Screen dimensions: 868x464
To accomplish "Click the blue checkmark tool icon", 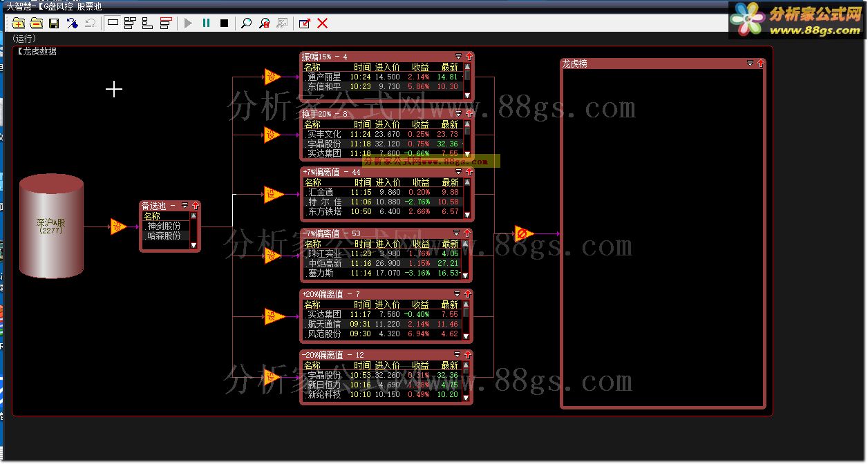I will click(72, 23).
